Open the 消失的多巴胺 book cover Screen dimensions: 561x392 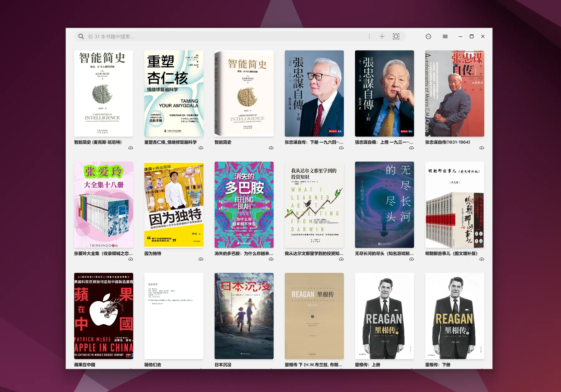(244, 205)
